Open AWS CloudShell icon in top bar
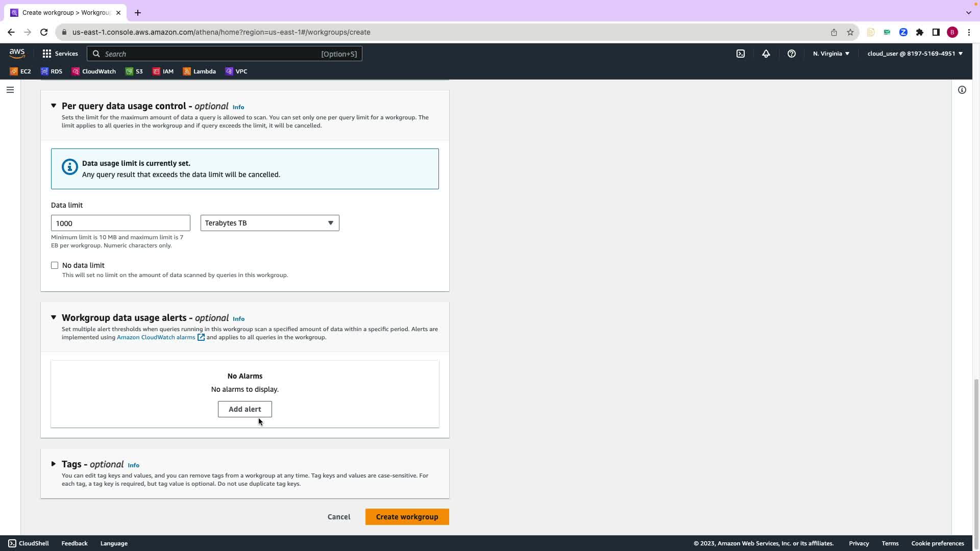 tap(741, 54)
